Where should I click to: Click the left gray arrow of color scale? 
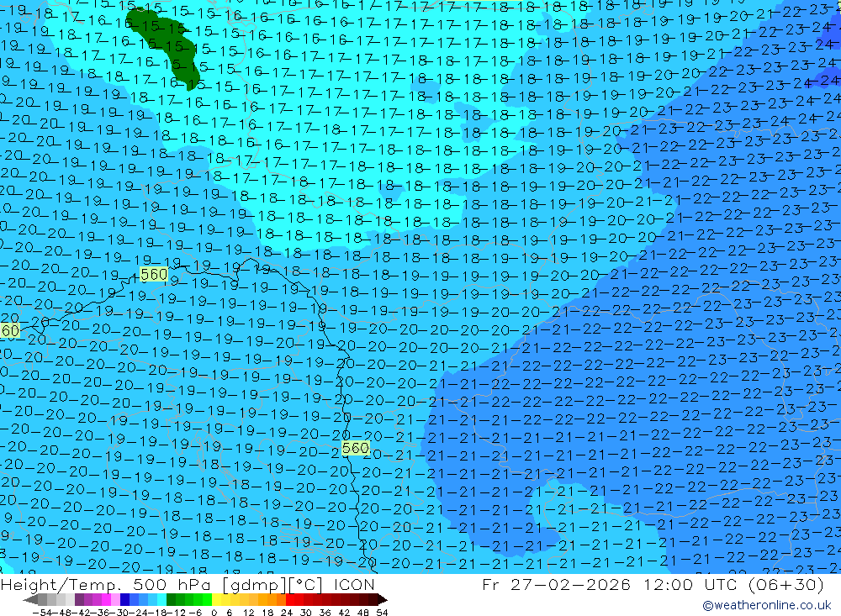pyautogui.click(x=30, y=599)
